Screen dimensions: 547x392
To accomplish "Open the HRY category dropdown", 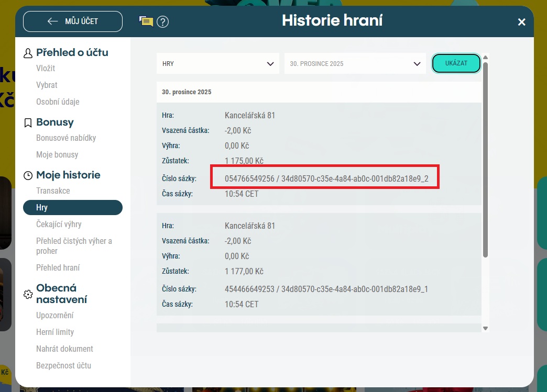I will click(x=217, y=64).
